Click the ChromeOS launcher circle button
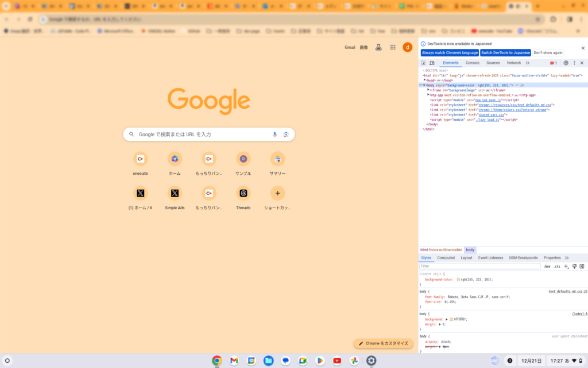This screenshot has height=368, width=588. click(x=7, y=361)
